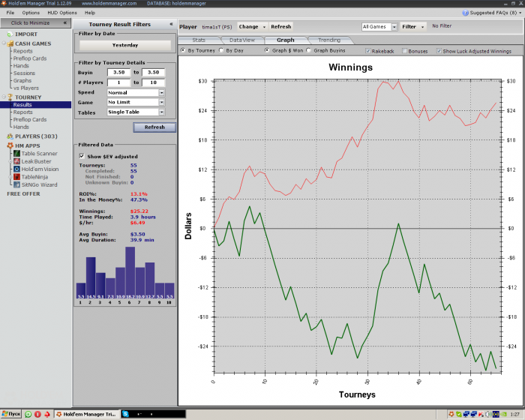Click the Import icon in sidebar

click(9, 34)
